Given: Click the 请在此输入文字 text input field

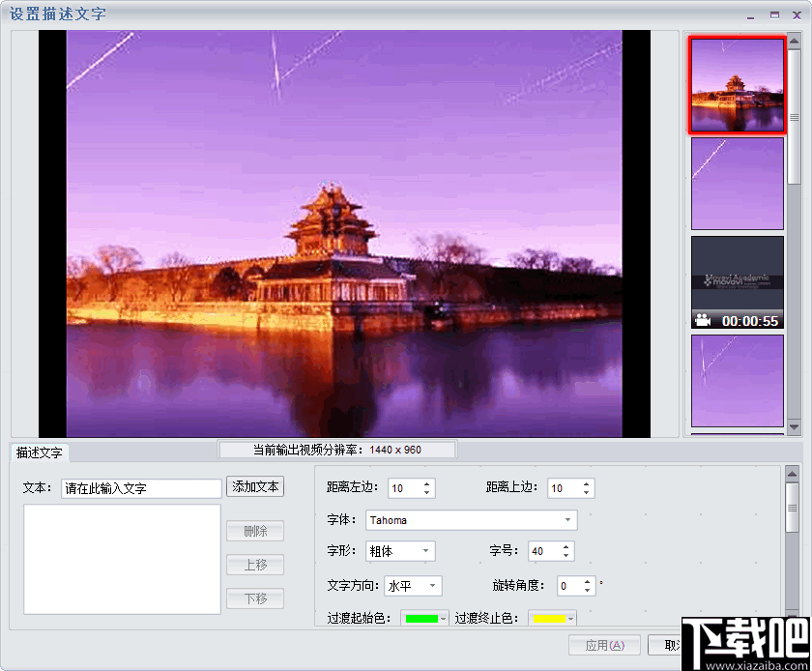Looking at the screenshot, I should [140, 488].
